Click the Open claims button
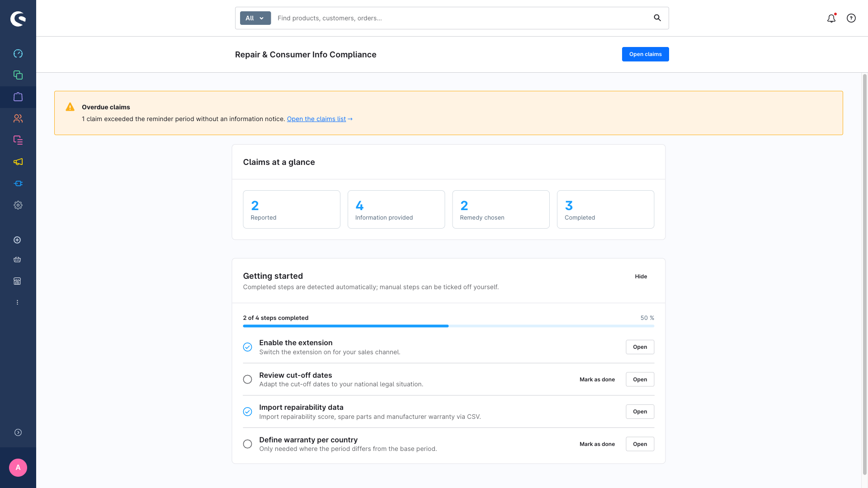Image resolution: width=868 pixels, height=488 pixels. tap(645, 54)
